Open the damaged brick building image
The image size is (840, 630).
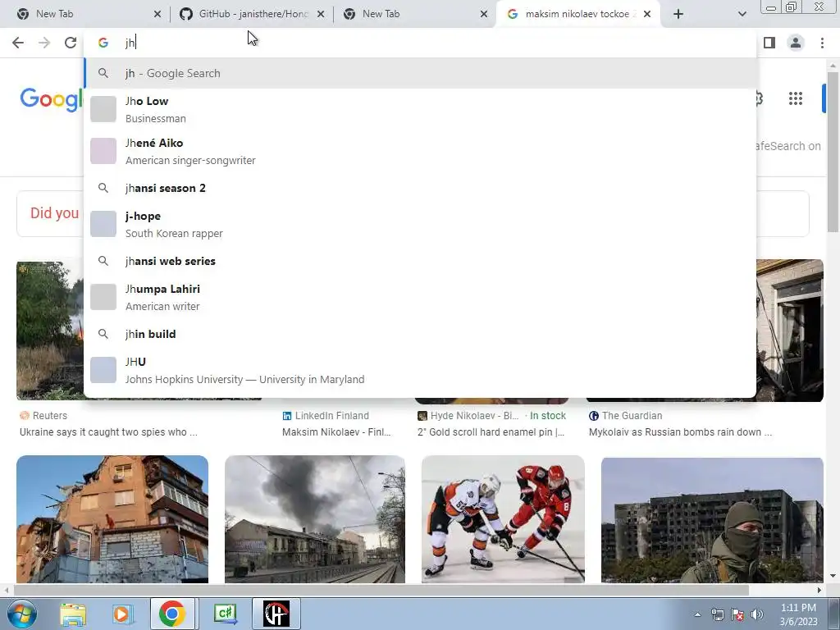point(112,519)
